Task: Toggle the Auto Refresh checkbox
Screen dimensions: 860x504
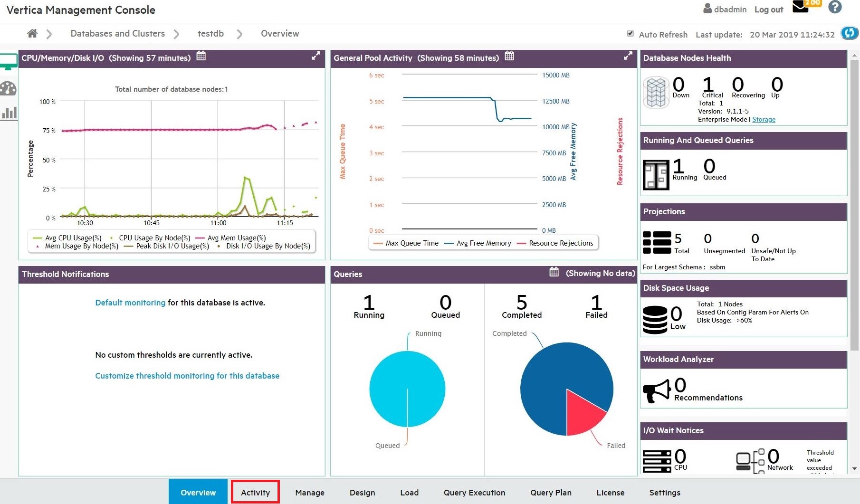Action: coord(631,34)
